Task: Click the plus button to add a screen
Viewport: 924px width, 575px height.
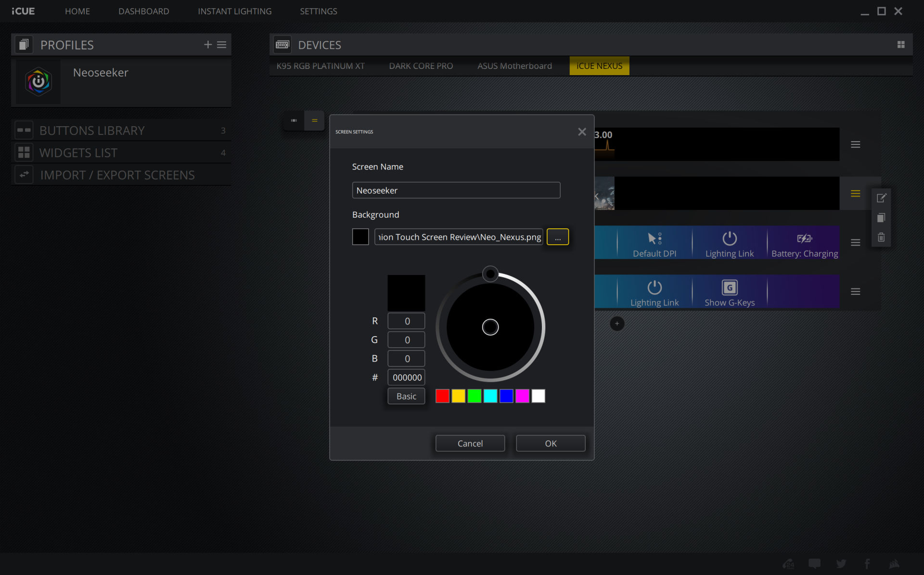Action: click(617, 323)
